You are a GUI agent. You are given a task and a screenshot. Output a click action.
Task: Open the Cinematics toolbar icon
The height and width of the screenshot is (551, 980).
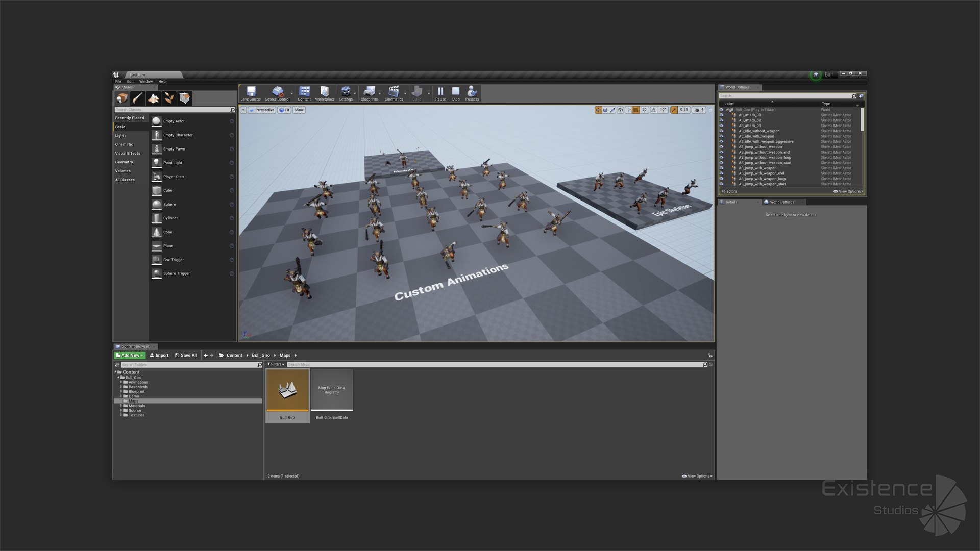(394, 93)
